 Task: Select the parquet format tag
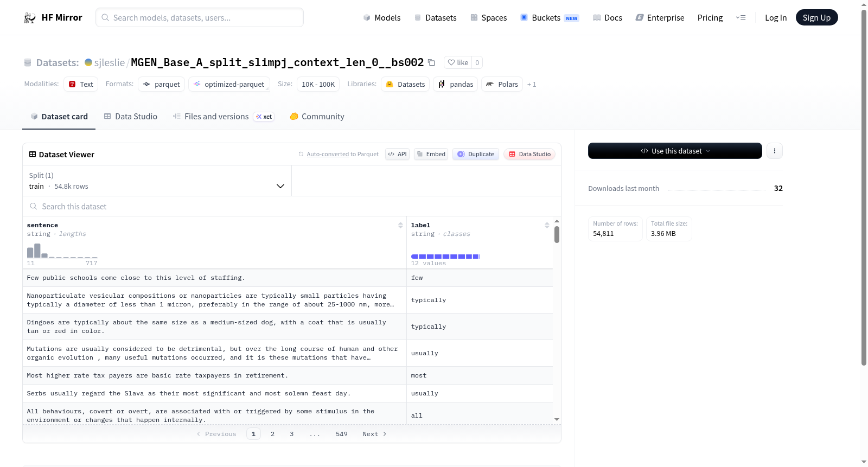tap(161, 84)
